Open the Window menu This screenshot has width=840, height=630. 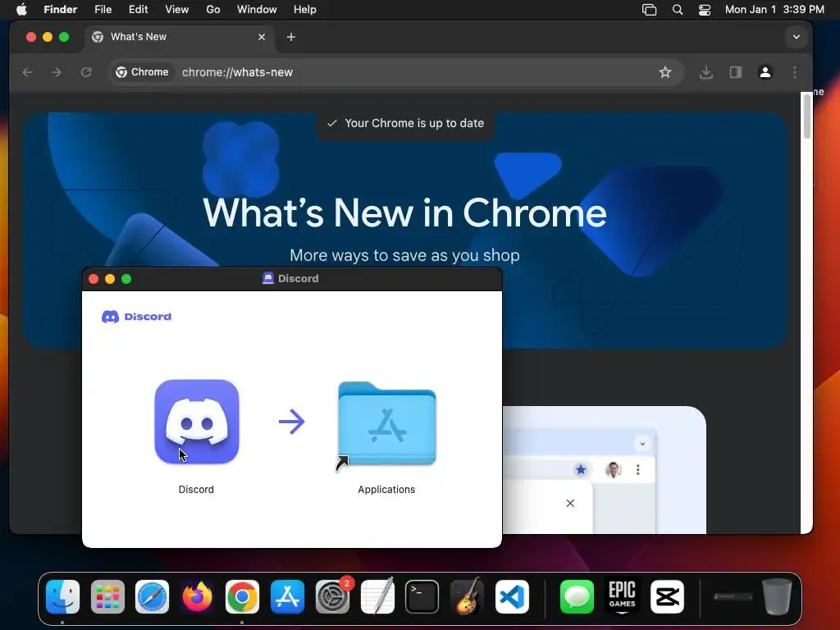coord(257,10)
